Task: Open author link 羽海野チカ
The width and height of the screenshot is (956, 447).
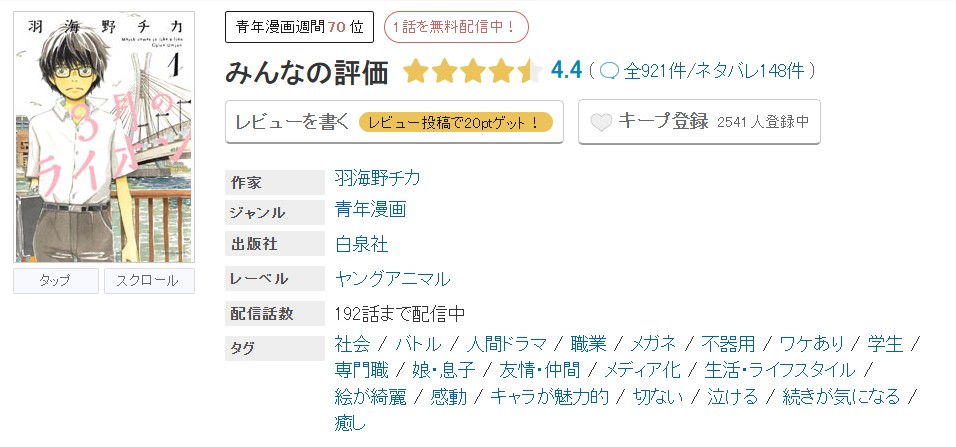Action: coord(378,178)
